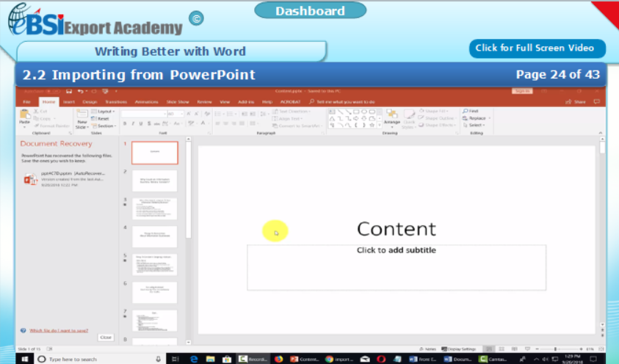Switch to the Review tab

click(204, 102)
